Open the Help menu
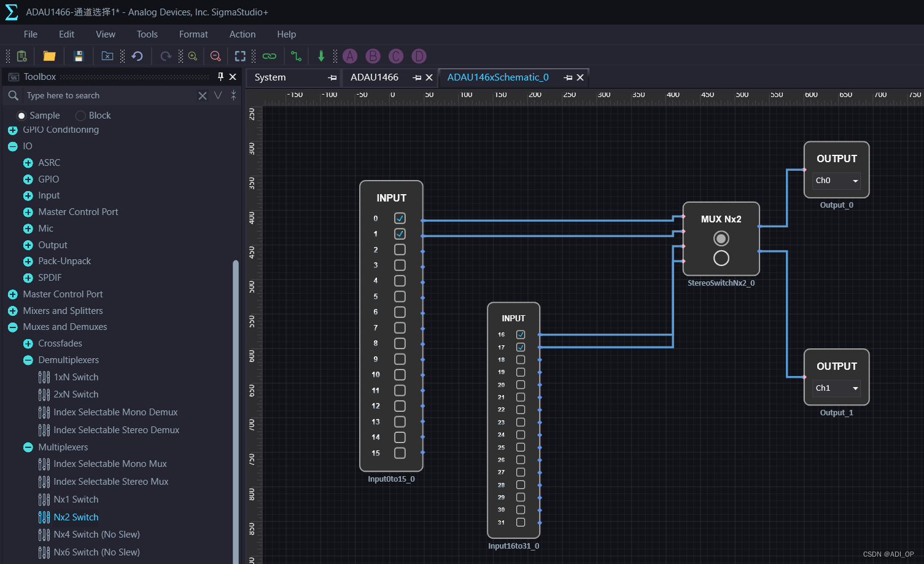Screen dimensions: 924x564 coord(287,34)
